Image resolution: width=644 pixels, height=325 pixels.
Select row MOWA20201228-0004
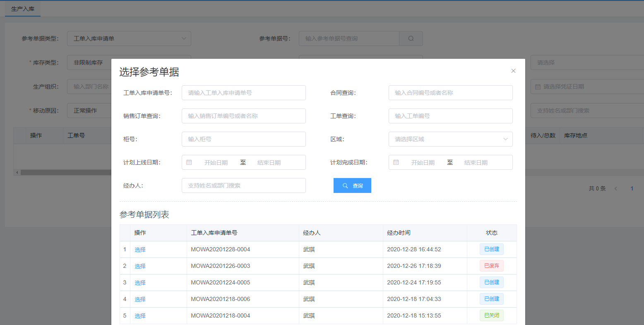tap(140, 250)
